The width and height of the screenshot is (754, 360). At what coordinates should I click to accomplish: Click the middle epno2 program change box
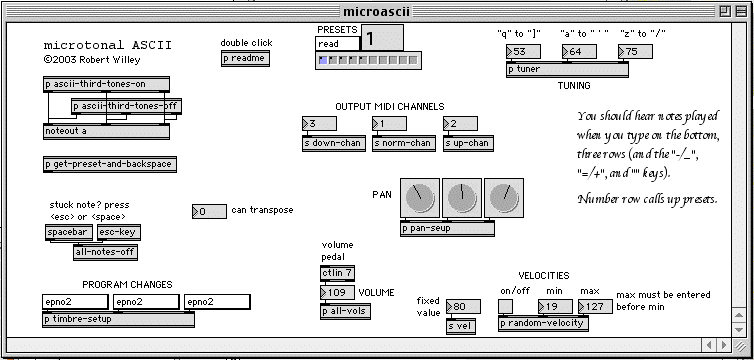[146, 302]
